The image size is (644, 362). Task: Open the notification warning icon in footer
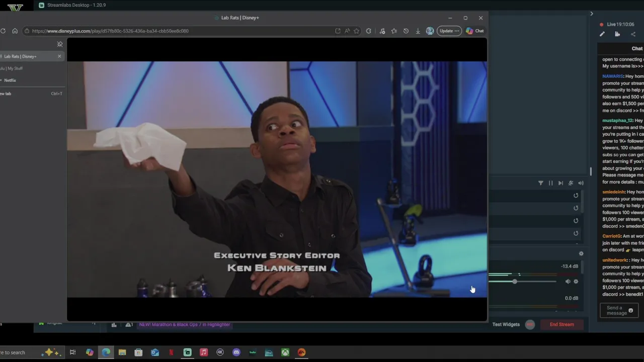tap(129, 325)
